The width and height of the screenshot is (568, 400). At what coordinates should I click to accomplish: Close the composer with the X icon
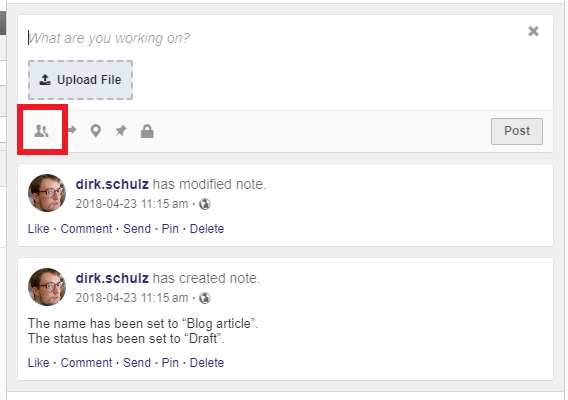pos(533,31)
